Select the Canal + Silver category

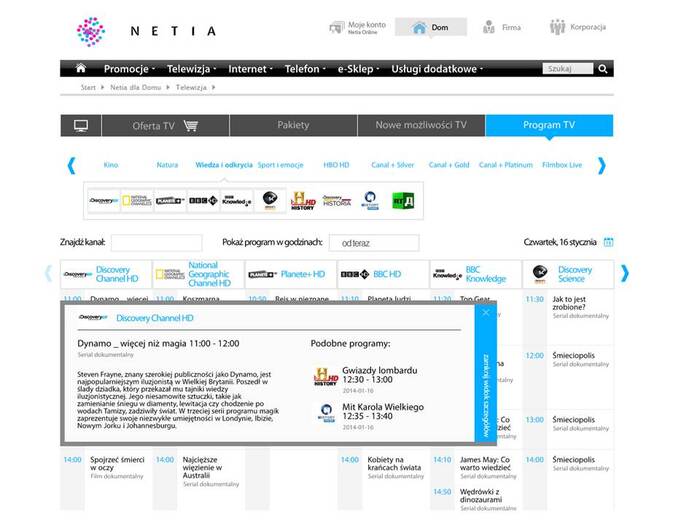pos(392,165)
